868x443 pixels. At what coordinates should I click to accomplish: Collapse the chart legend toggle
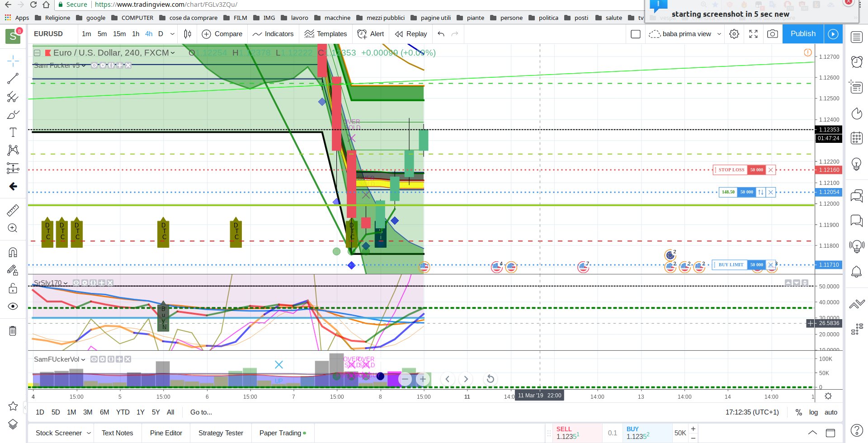coord(38,53)
